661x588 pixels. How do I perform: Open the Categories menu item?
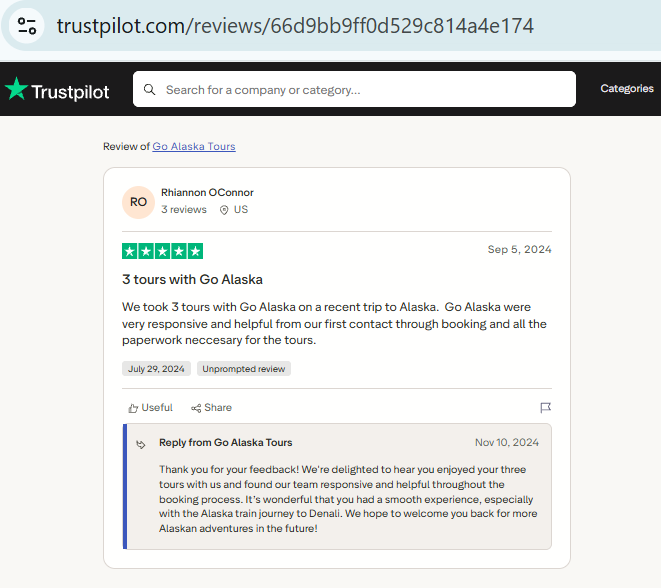pyautogui.click(x=627, y=89)
